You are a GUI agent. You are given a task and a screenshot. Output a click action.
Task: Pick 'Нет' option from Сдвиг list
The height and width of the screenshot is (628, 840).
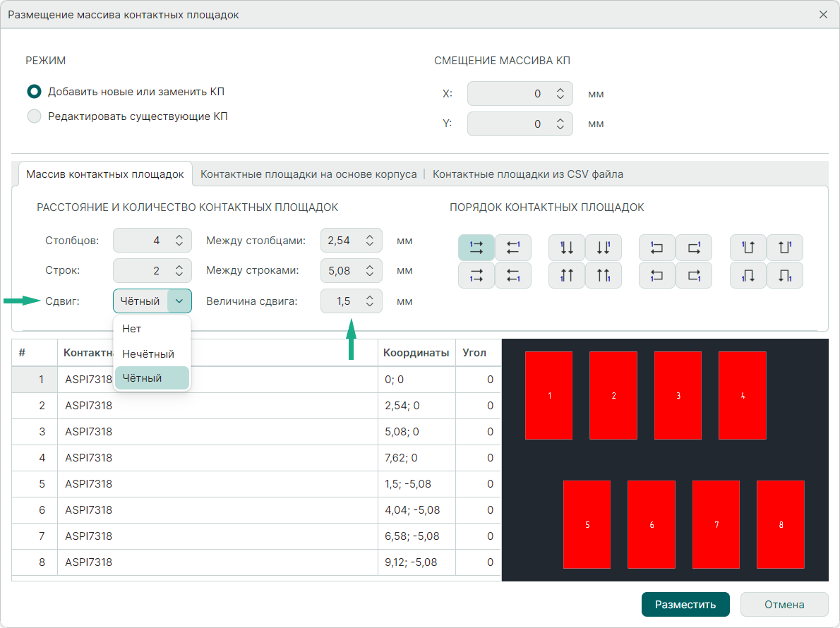coord(132,329)
